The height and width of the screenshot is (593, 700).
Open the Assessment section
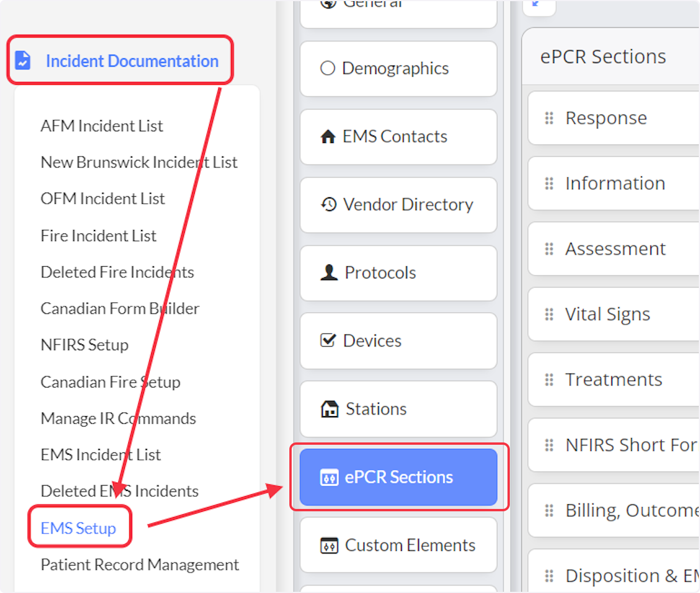614,249
